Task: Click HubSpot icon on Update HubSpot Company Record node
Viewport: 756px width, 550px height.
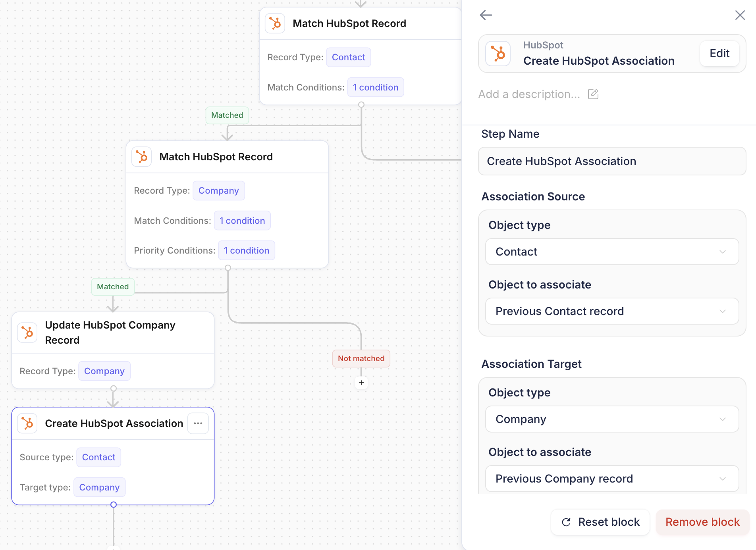Action: (x=27, y=333)
